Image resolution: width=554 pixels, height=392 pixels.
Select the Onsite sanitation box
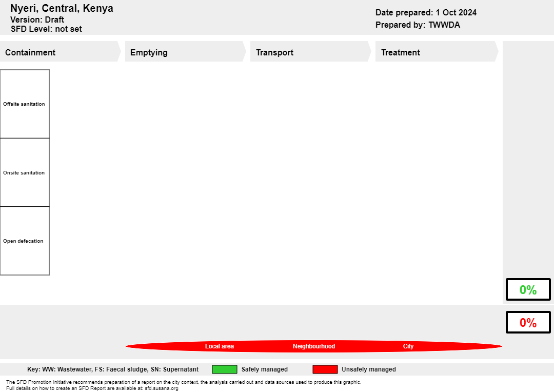25,172
